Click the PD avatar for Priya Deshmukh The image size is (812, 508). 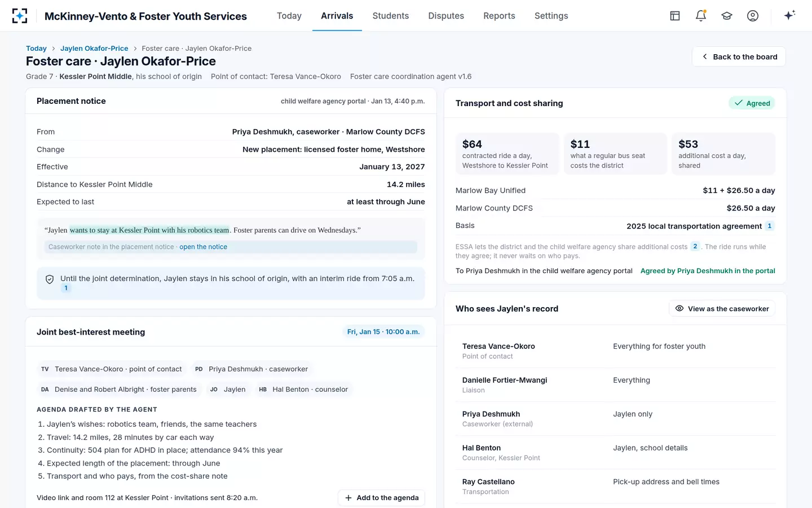(x=199, y=369)
